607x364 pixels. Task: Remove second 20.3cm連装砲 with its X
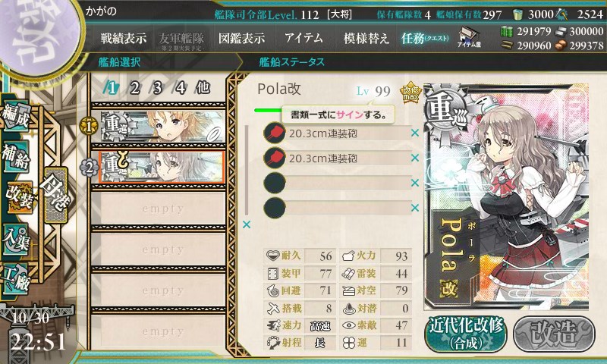415,158
